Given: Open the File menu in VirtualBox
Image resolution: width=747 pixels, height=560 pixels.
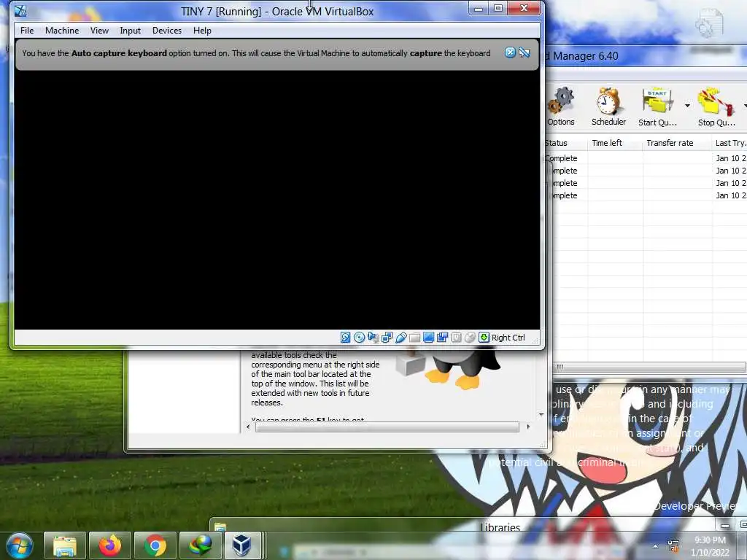Looking at the screenshot, I should tap(27, 31).
